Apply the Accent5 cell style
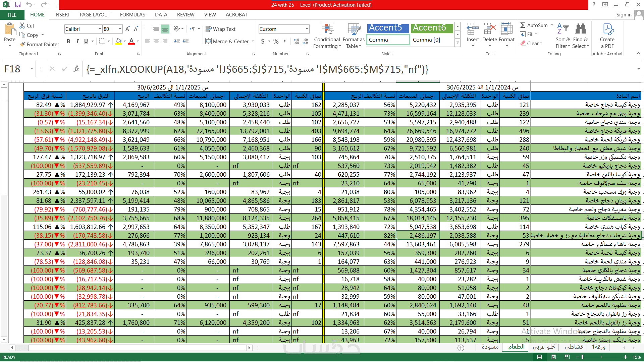Viewport: 644px width, 362px height. (387, 28)
